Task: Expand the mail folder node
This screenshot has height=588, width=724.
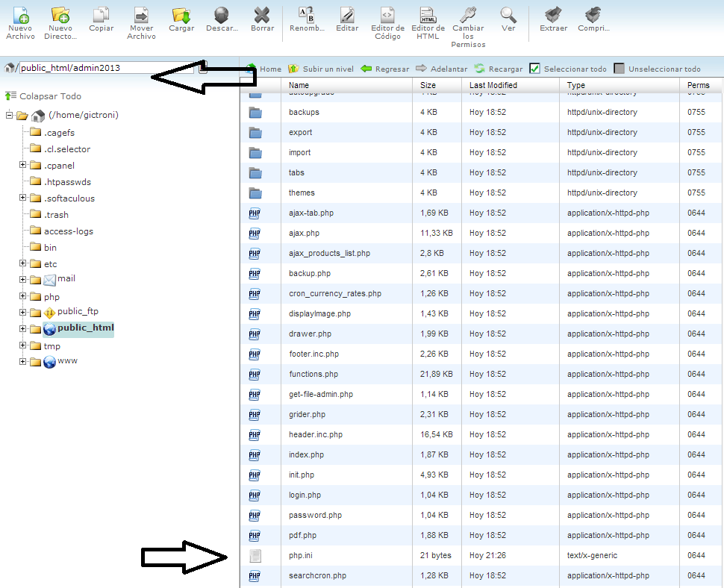Action: [22, 279]
